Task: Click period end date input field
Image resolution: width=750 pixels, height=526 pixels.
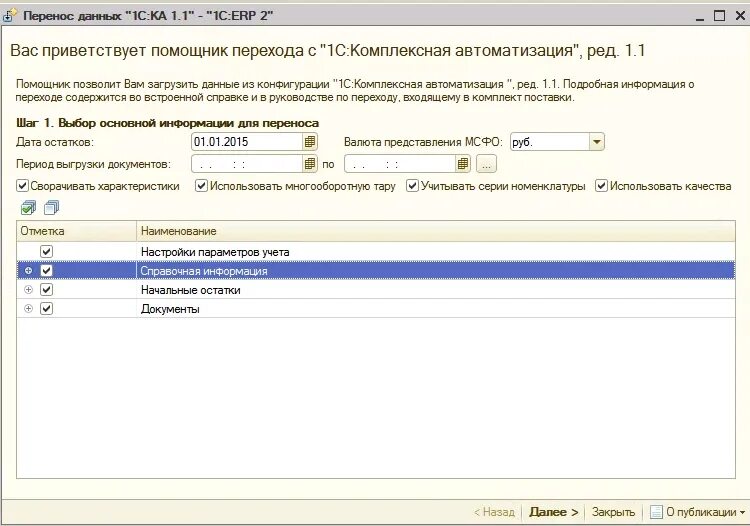Action: coord(400,164)
